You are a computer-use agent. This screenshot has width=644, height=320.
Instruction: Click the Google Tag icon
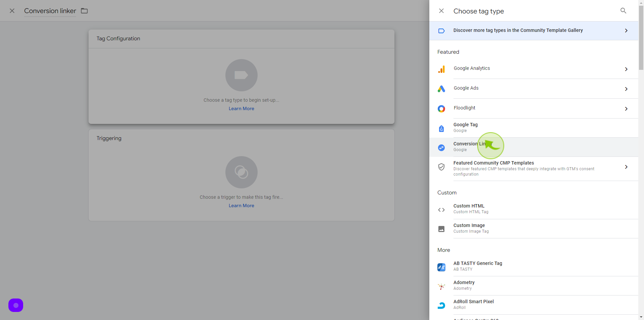441,129
